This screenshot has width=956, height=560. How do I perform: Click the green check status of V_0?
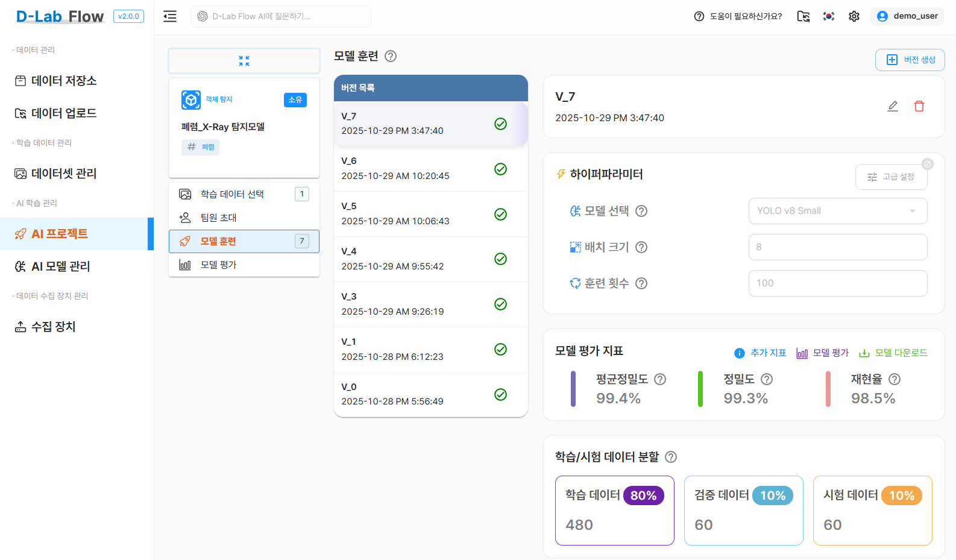[500, 394]
